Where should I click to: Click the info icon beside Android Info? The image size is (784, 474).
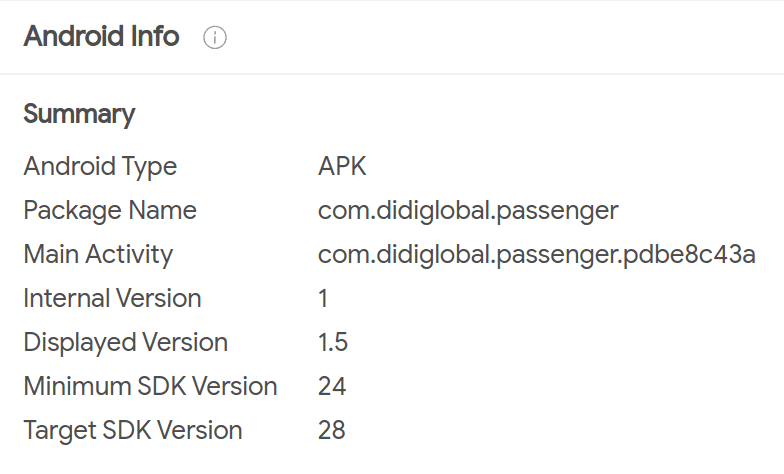pyautogui.click(x=215, y=38)
